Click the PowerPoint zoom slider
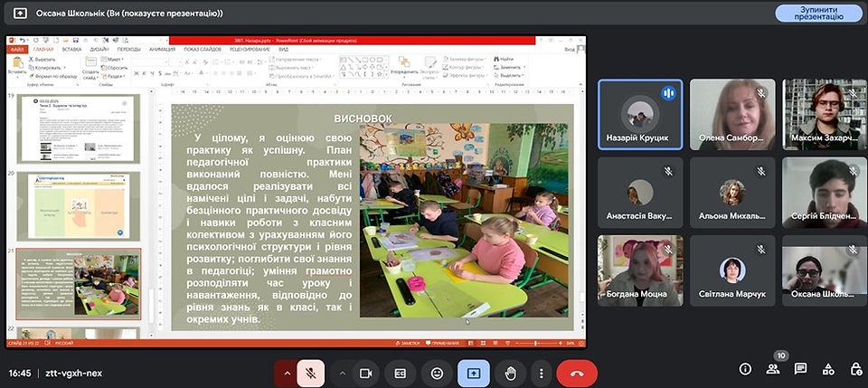 [x=535, y=343]
